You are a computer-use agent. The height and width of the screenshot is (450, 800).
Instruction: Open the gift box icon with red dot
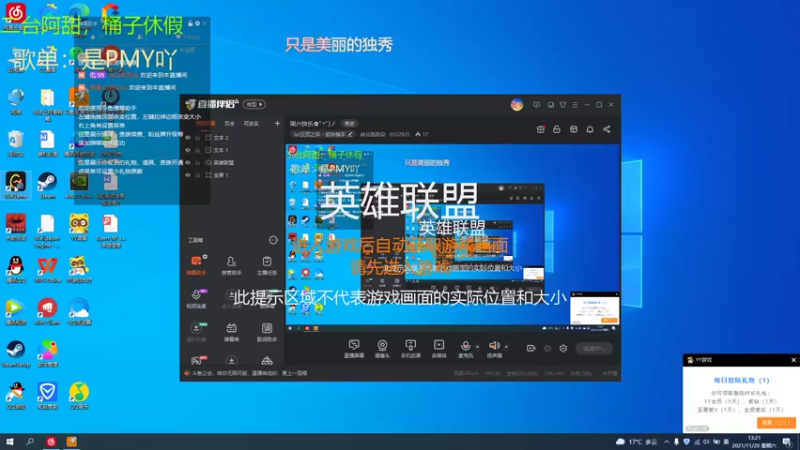(x=540, y=129)
